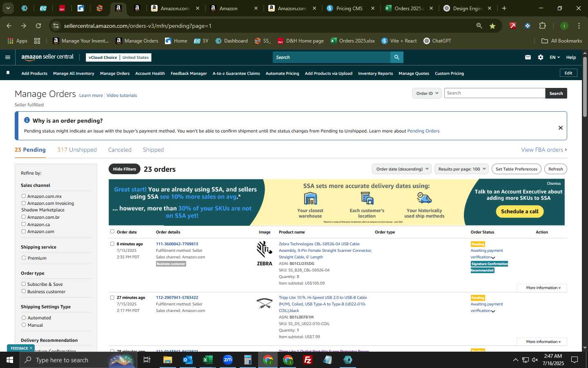
Task: Open the Order ID search type dropdown
Action: [x=427, y=93]
